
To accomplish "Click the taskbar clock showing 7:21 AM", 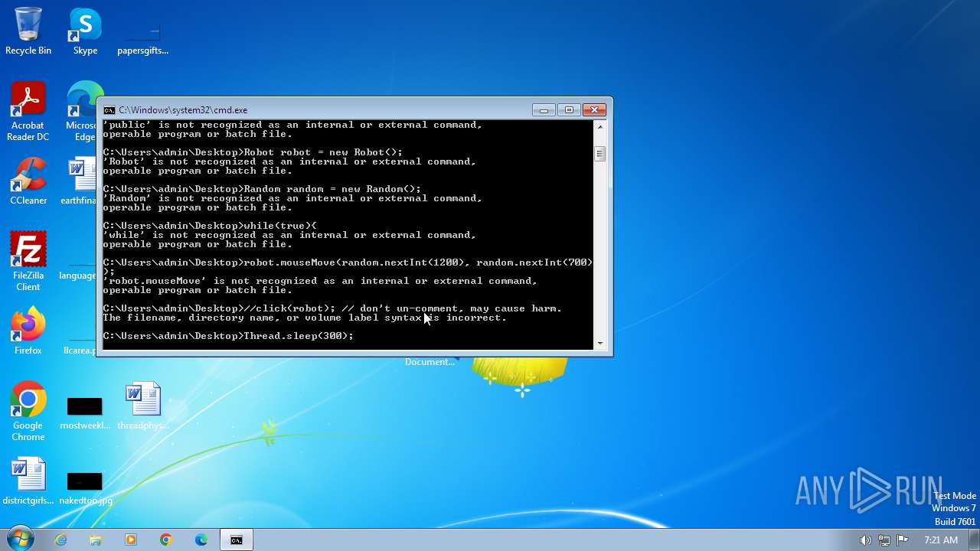I will click(x=940, y=540).
